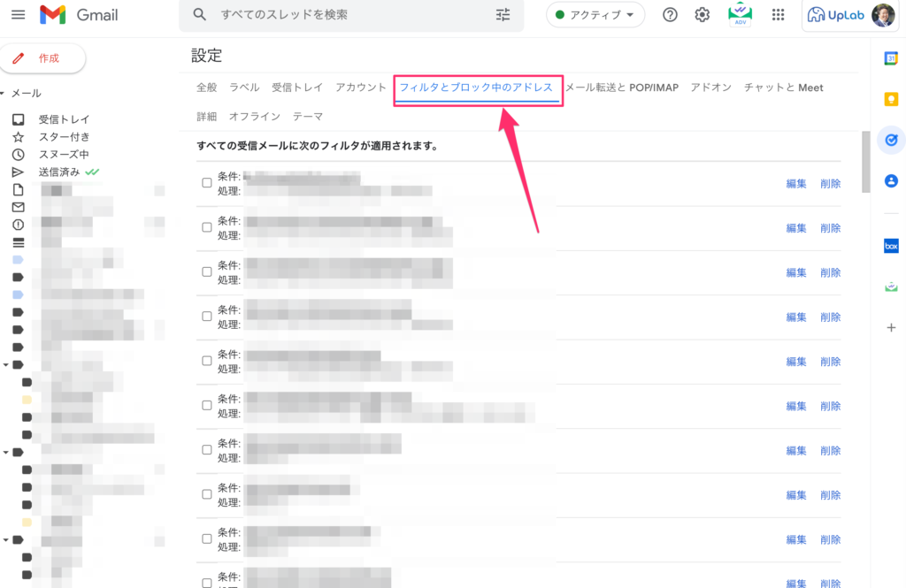The image size is (906, 588).
Task: Add add-ons with the plus icon
Action: click(891, 327)
